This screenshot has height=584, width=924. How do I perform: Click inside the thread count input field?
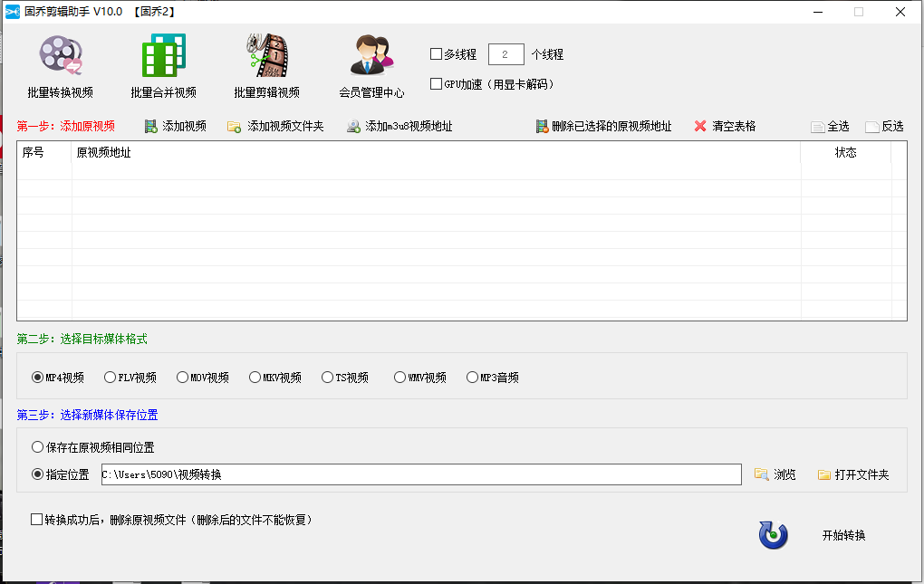point(505,53)
